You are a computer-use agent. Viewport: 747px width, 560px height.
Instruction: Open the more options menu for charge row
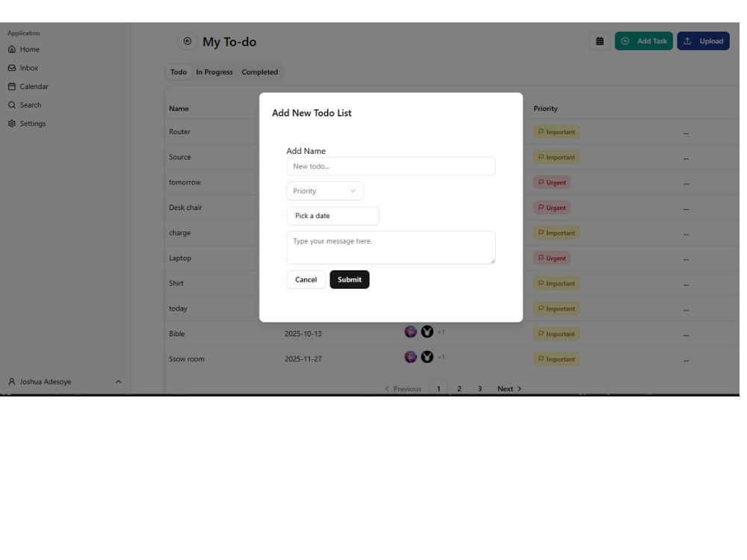coord(686,234)
